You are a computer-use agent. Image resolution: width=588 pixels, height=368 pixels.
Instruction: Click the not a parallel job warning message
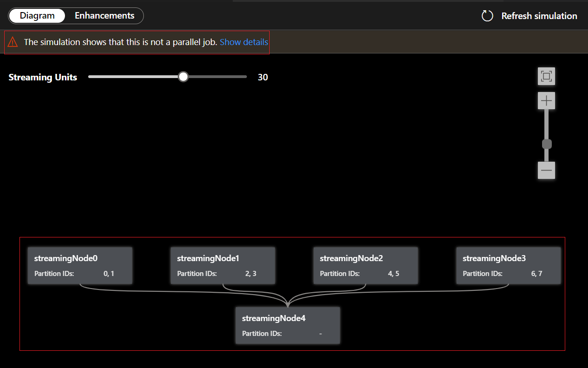point(120,42)
